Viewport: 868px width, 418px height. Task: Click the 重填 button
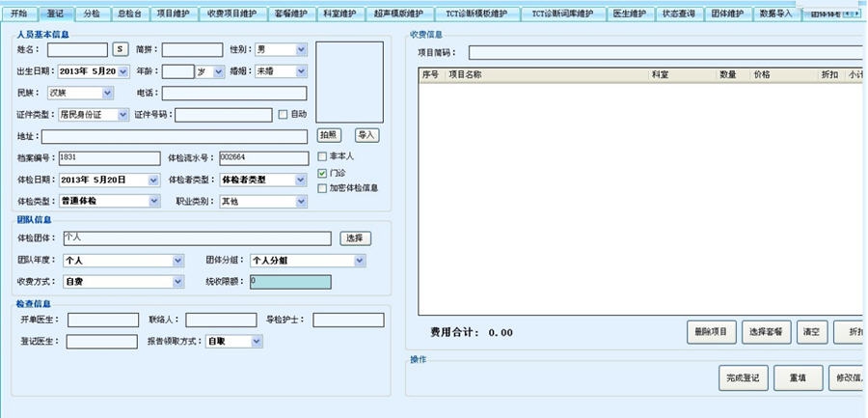[798, 378]
